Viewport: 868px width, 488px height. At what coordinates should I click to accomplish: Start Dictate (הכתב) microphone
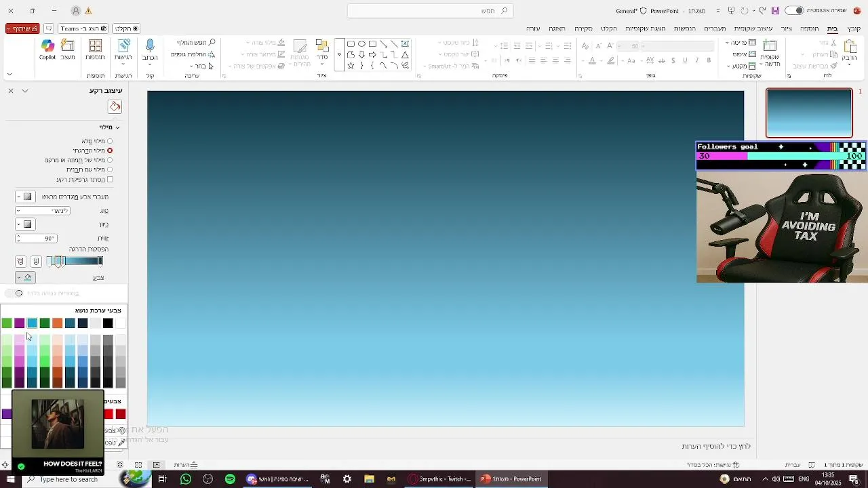click(150, 49)
